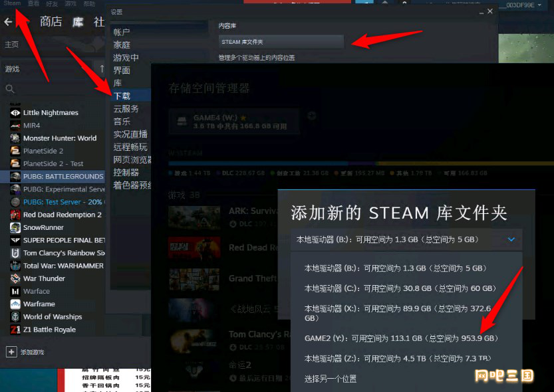Choose 选择另一个位置 option

pos(331,379)
